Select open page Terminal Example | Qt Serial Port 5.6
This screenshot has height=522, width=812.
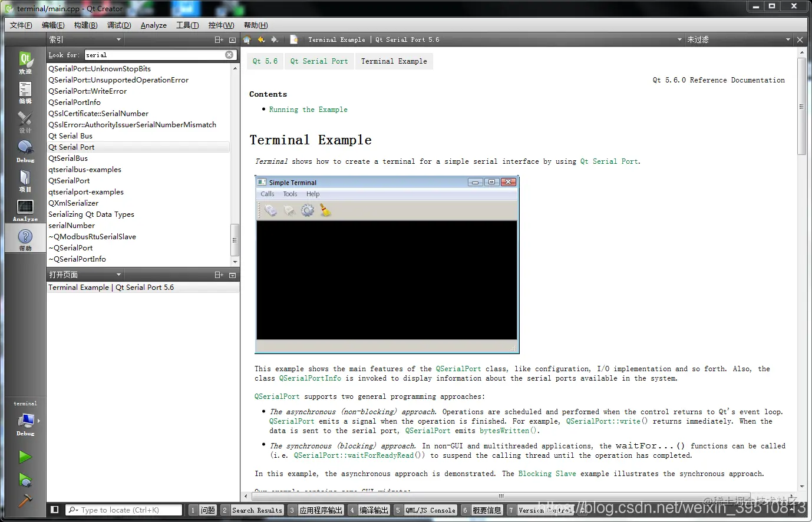[x=143, y=288]
